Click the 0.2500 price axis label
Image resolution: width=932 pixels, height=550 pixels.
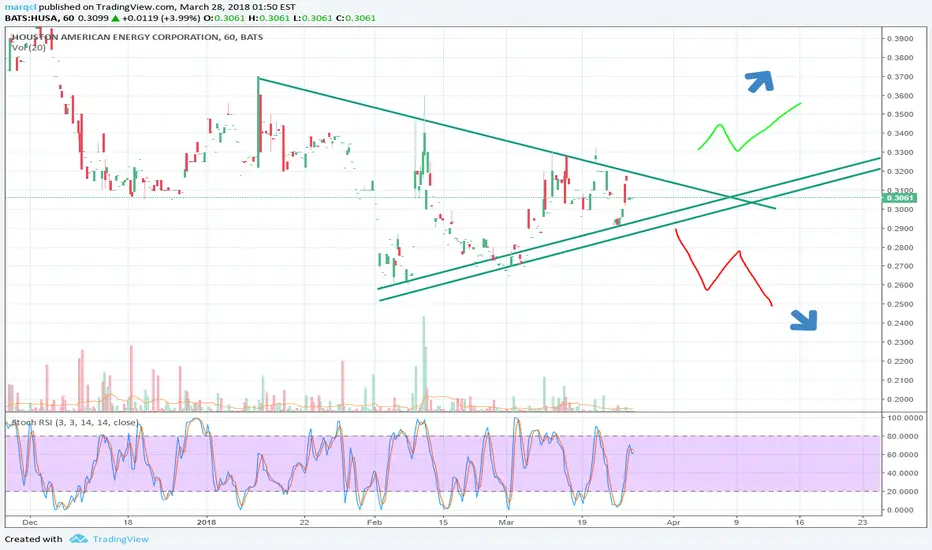(900, 304)
